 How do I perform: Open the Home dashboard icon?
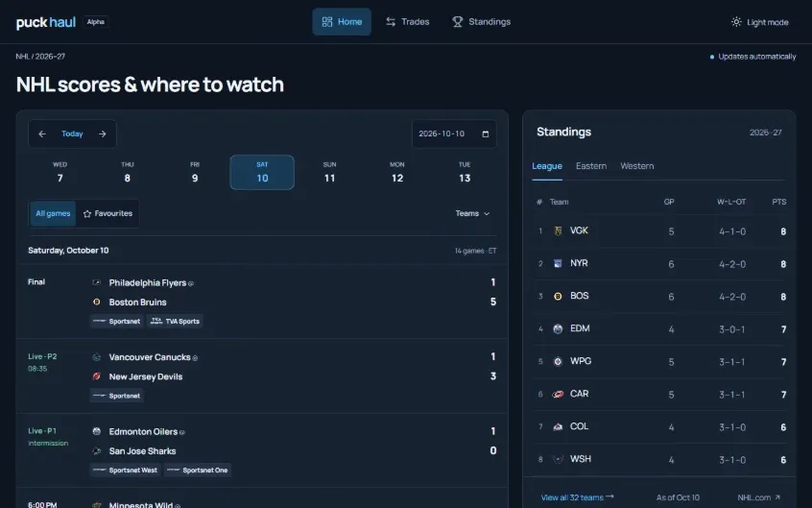pos(326,22)
